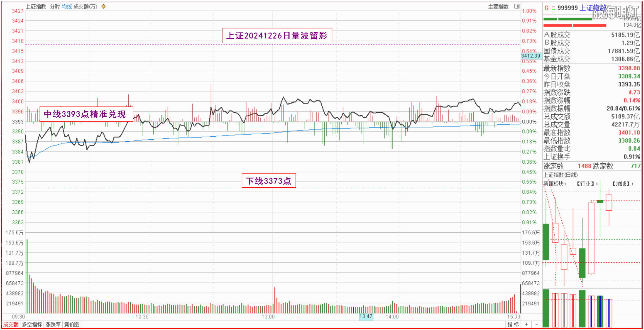
Task: Click the 最低指数 value 3380.26
Action: (x=629, y=141)
